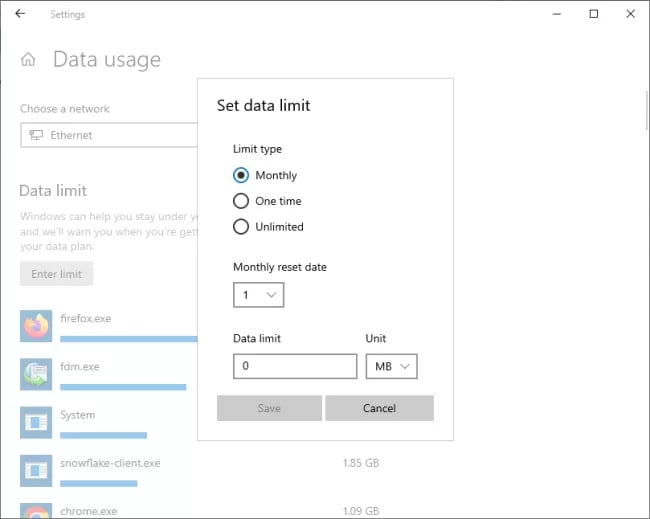Click the Ethernet network icon in dropdown
Screen dimensions: 650x519
(x=36, y=135)
